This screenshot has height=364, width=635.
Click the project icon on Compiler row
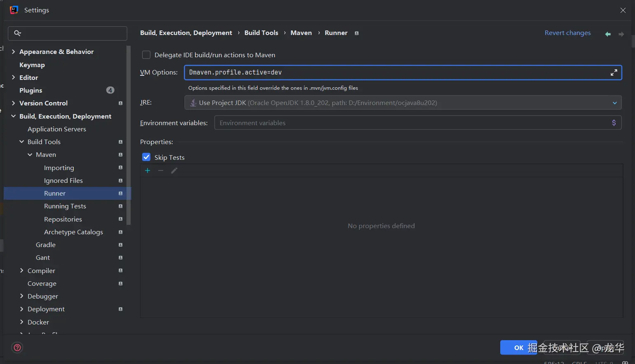[120, 271]
